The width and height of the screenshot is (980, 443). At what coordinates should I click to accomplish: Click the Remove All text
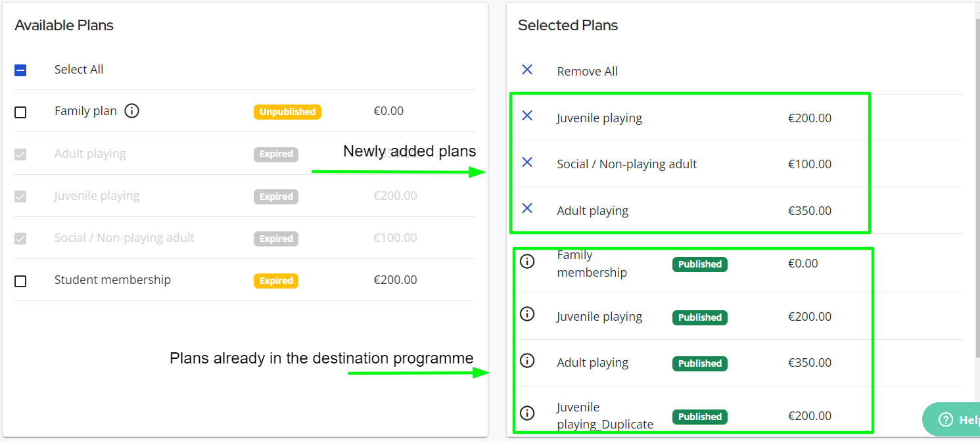587,72
